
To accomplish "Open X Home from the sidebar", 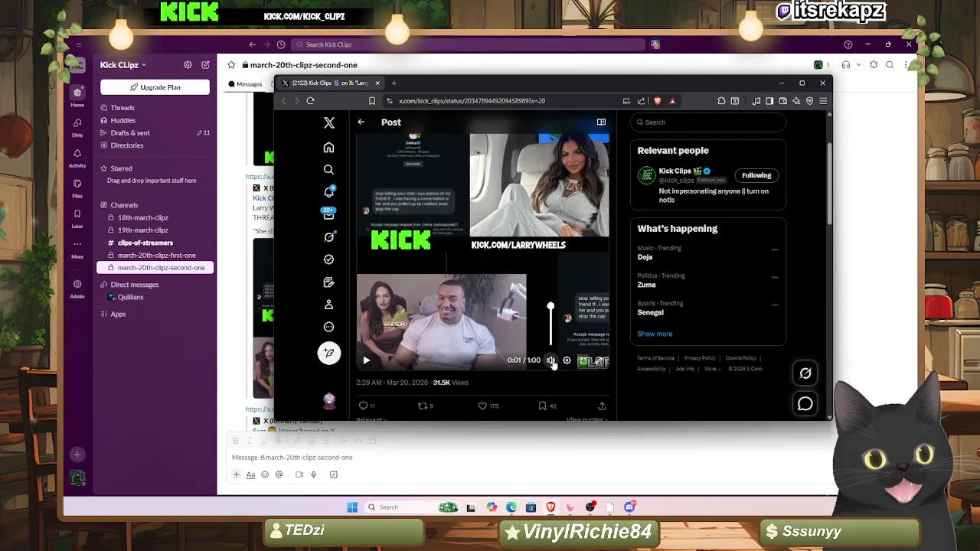I will 328,147.
